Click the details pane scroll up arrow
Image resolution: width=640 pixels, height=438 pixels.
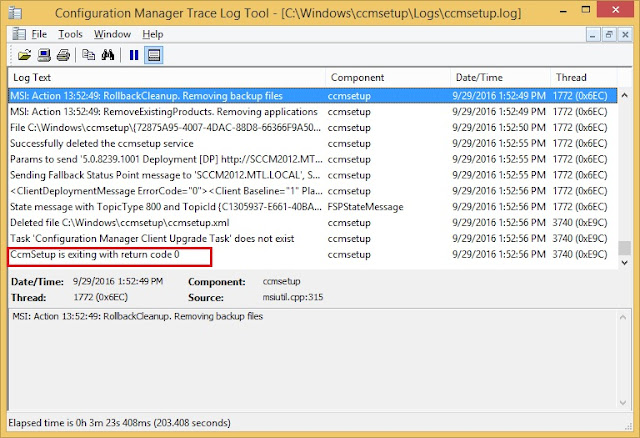click(x=623, y=317)
